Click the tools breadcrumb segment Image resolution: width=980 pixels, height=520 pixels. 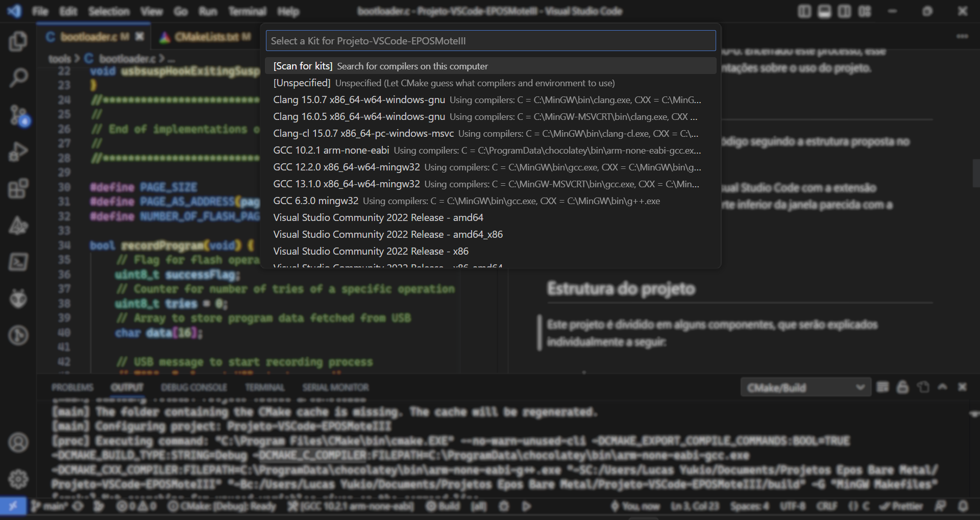point(60,59)
